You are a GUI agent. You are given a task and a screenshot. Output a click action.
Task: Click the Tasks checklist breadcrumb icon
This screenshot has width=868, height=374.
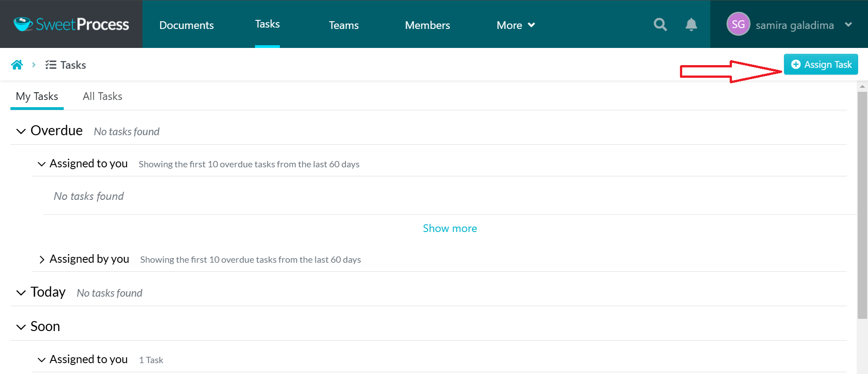pos(51,65)
